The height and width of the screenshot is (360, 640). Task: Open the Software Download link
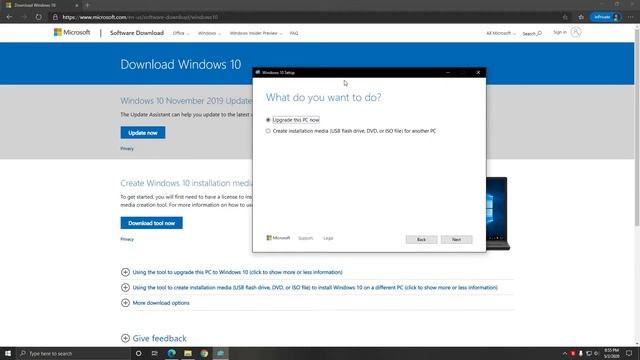click(137, 33)
